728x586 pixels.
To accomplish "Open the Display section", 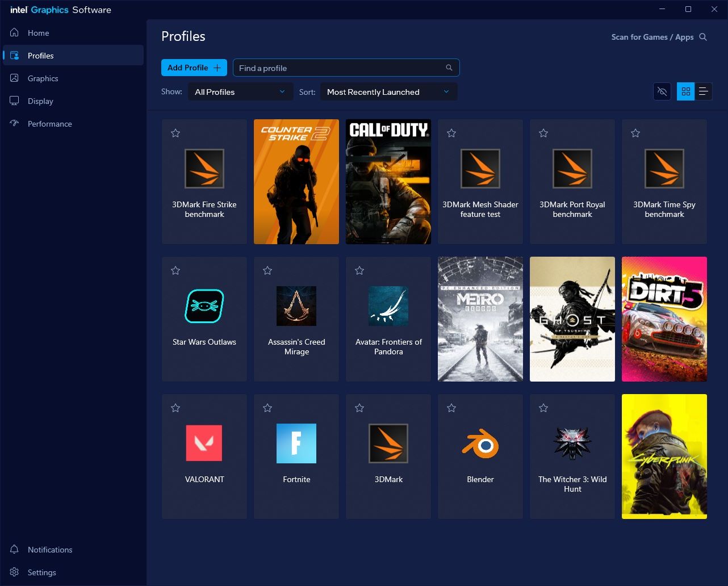I will [x=73, y=101].
